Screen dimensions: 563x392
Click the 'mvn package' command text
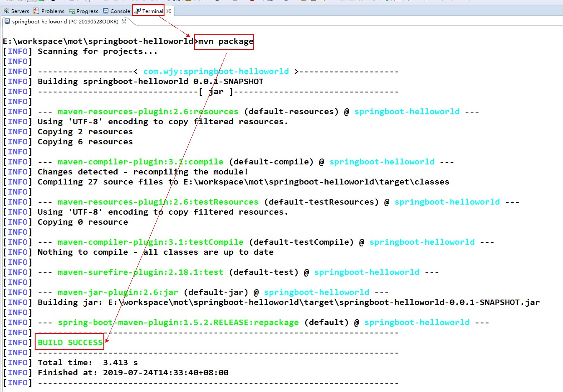coord(226,41)
